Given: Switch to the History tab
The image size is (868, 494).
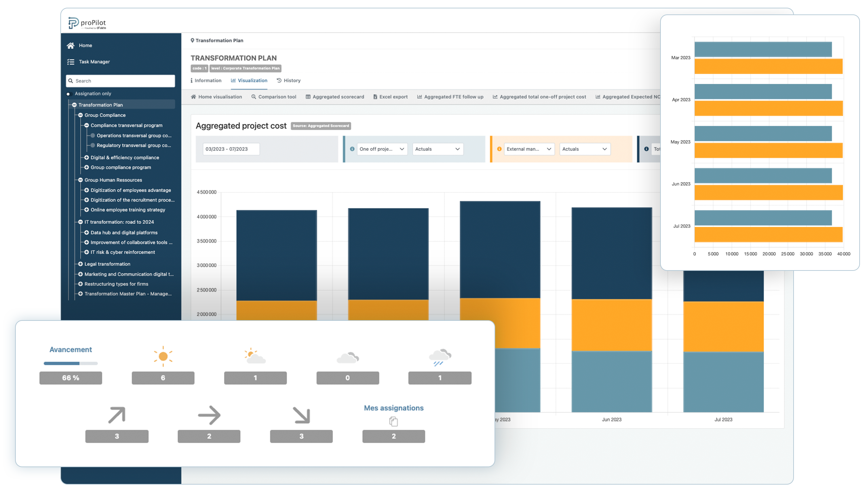Looking at the screenshot, I should point(288,81).
